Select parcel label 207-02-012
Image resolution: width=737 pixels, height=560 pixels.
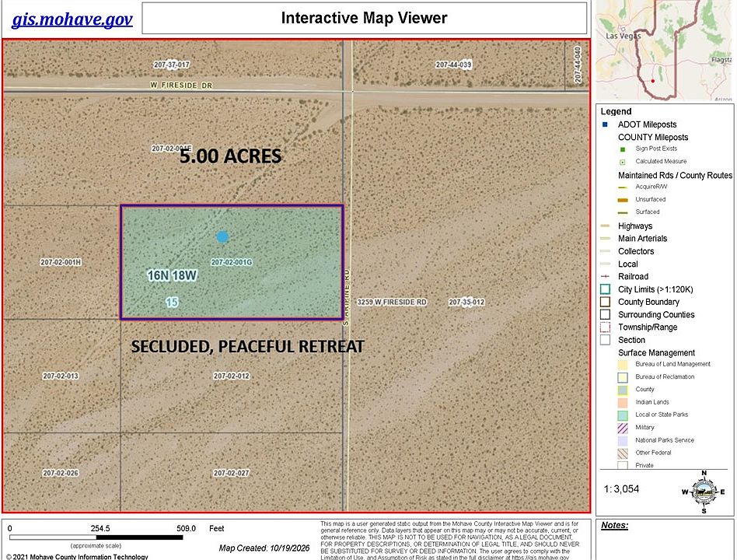(x=231, y=376)
